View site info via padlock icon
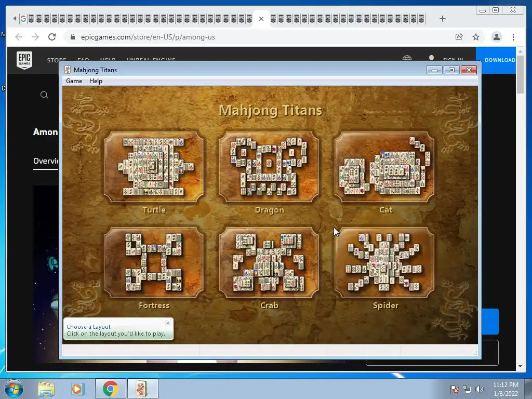The width and height of the screenshot is (532, 399). (72, 37)
